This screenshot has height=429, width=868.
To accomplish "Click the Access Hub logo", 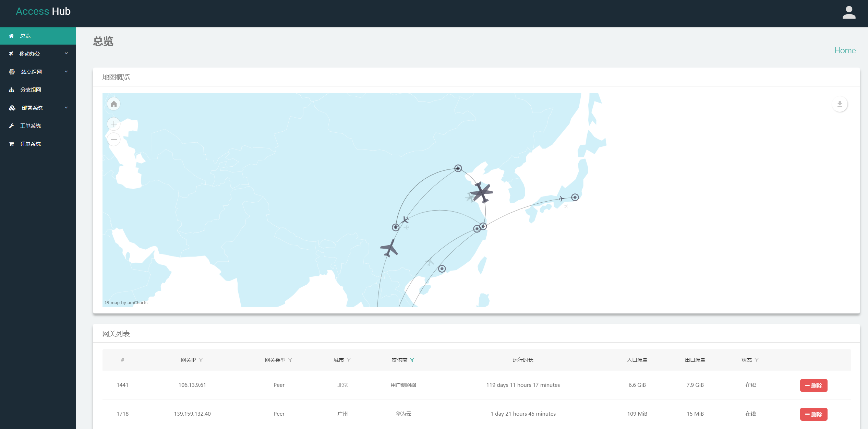I will (x=43, y=11).
